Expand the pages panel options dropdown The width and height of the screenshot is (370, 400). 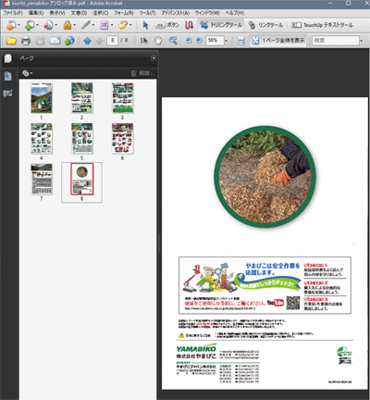tap(27, 73)
